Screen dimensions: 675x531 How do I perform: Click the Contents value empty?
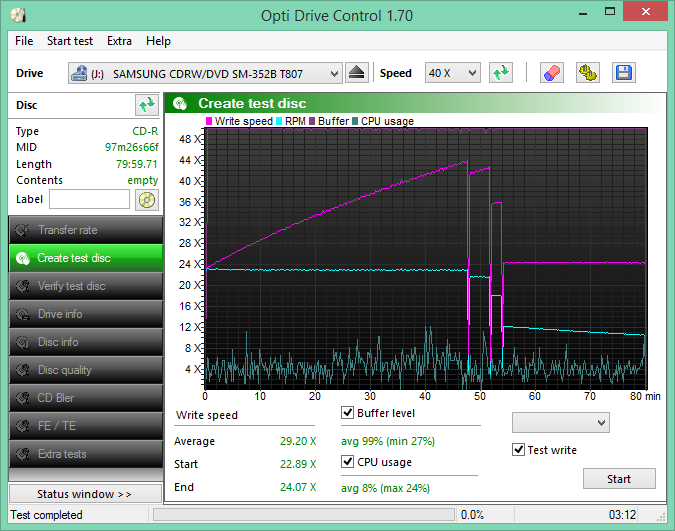(142, 180)
